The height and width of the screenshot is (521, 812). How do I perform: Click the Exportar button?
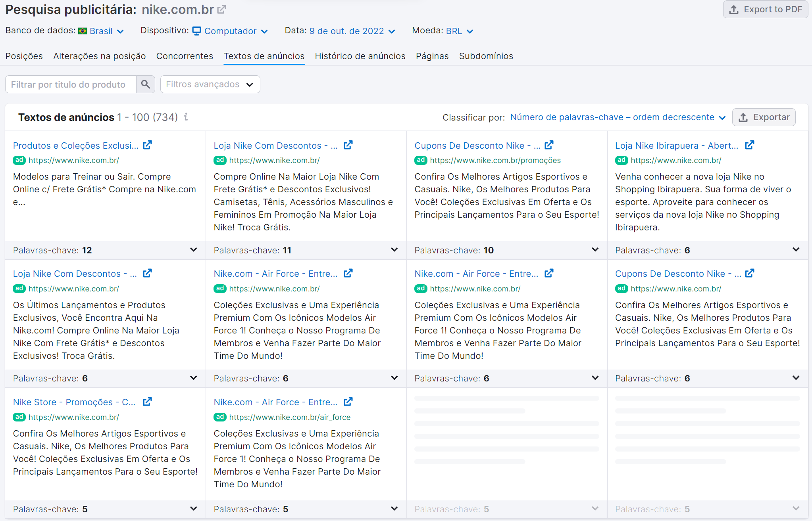click(764, 117)
